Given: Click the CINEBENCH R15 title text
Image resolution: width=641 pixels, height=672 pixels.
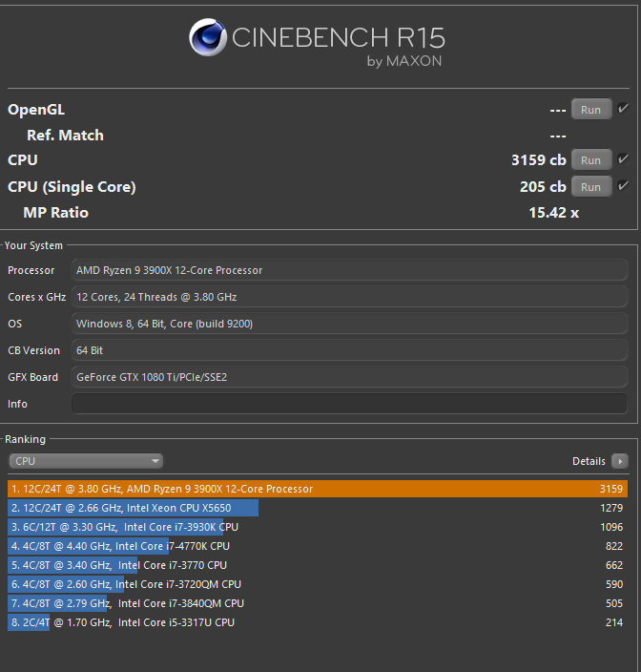Looking at the screenshot, I should [x=339, y=38].
